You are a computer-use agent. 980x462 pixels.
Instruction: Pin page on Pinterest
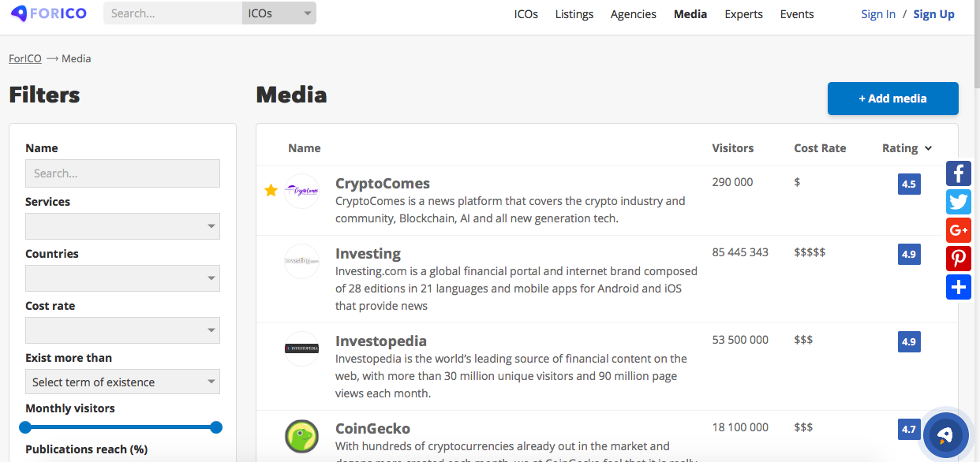(x=959, y=259)
